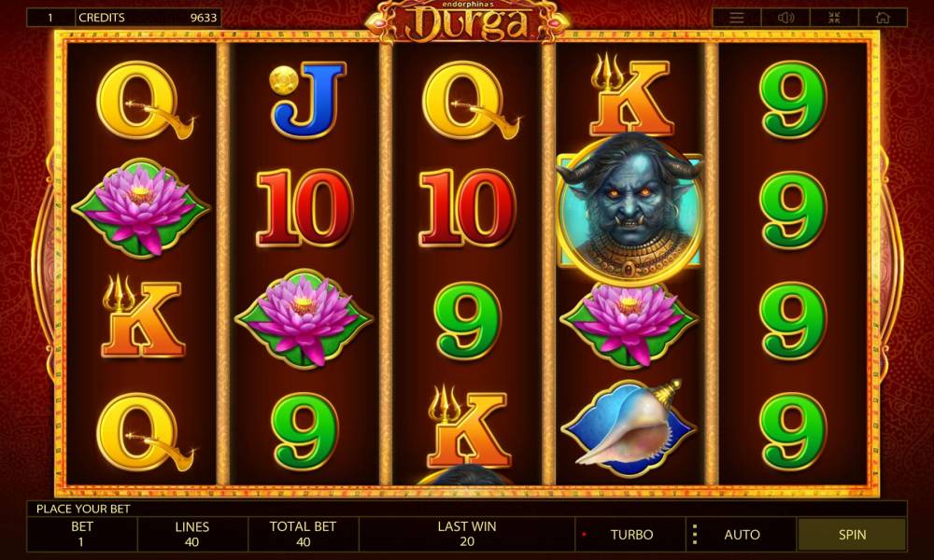Mute the game sound speaker icon
The height and width of the screenshot is (560, 934).
pyautogui.click(x=785, y=17)
